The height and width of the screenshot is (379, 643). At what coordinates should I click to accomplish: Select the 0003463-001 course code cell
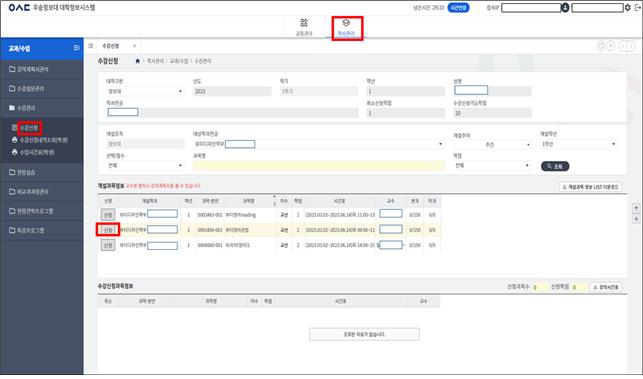coord(210,215)
